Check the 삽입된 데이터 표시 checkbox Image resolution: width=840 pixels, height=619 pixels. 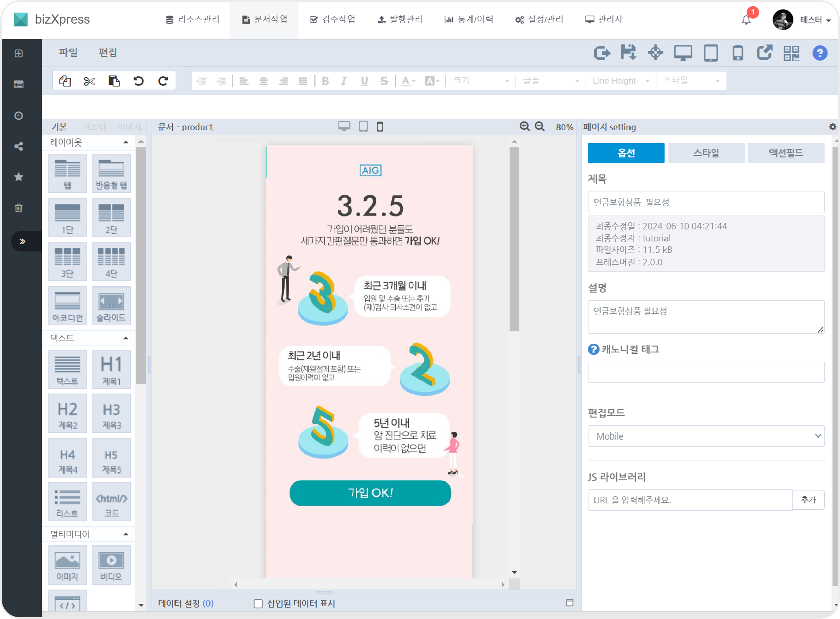click(x=258, y=603)
